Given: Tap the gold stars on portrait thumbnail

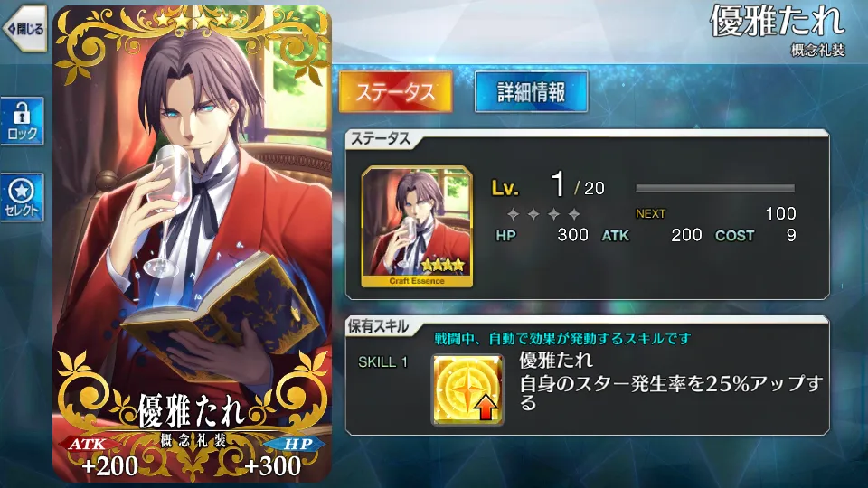Looking at the screenshot, I should click(x=443, y=266).
